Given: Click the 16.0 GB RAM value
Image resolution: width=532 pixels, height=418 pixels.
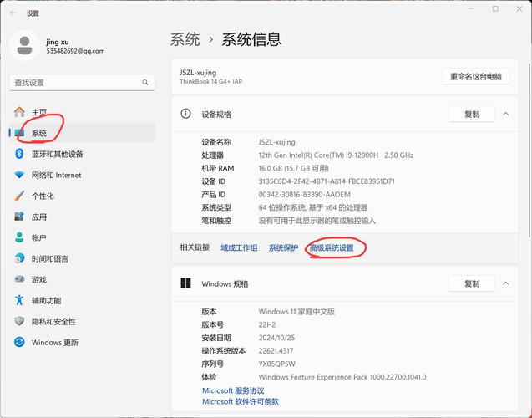Looking at the screenshot, I should [293, 168].
